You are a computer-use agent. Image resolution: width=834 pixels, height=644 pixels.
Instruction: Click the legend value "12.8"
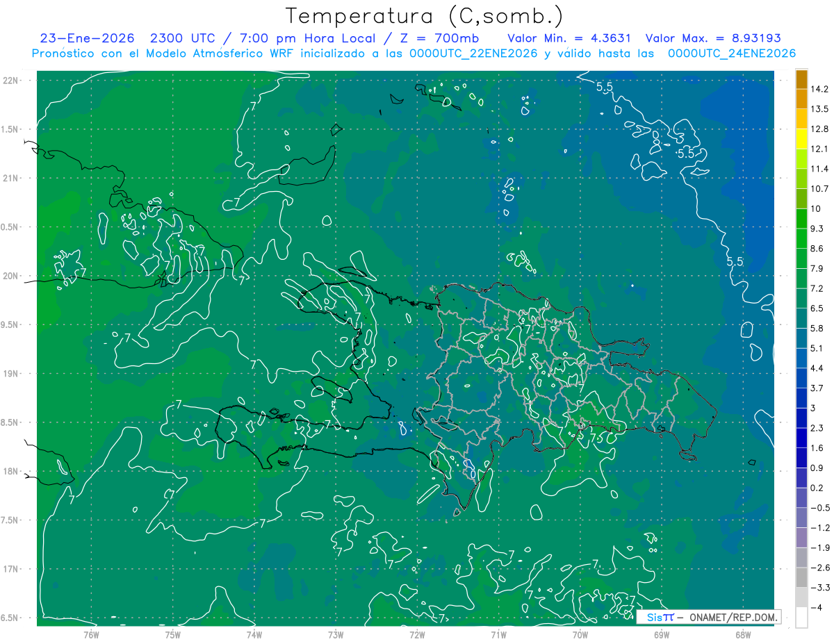pos(819,129)
